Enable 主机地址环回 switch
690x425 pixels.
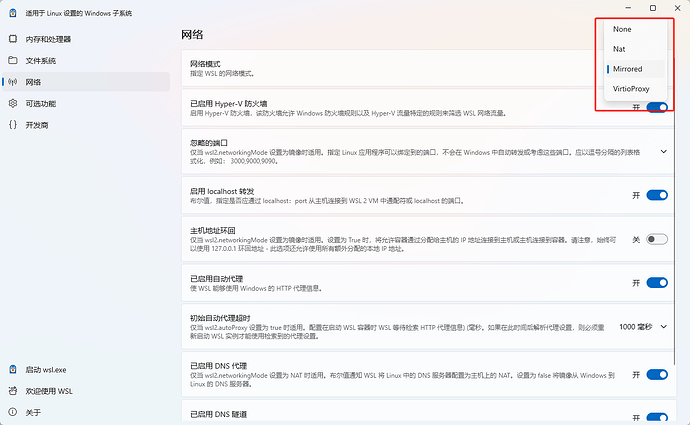pos(657,239)
